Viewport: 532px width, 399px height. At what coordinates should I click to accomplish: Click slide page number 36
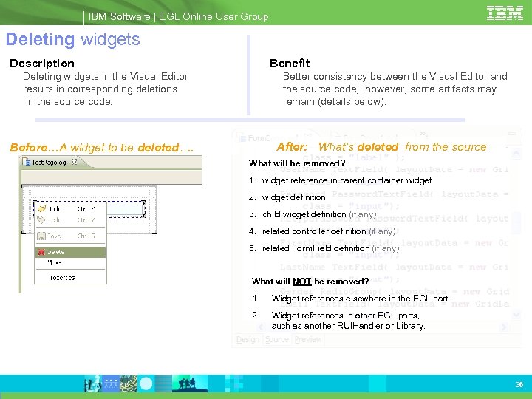pos(519,384)
